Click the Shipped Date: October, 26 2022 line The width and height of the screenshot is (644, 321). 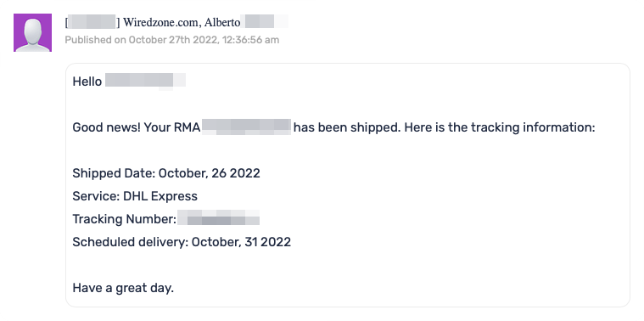pyautogui.click(x=166, y=173)
